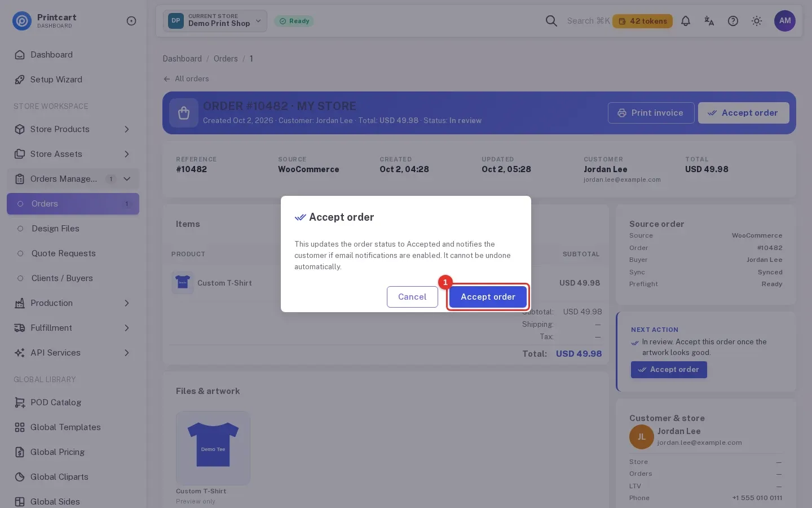Click the Printcart logo icon
Image resolution: width=812 pixels, height=508 pixels.
tap(22, 21)
